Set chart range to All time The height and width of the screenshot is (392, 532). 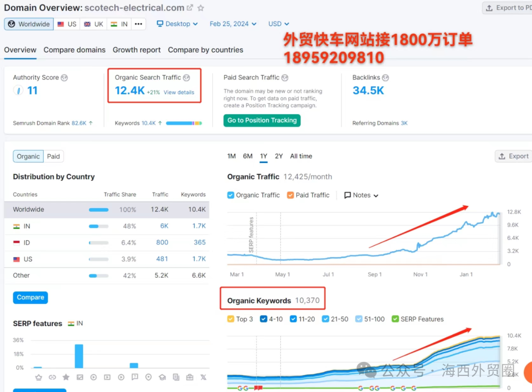coord(301,156)
